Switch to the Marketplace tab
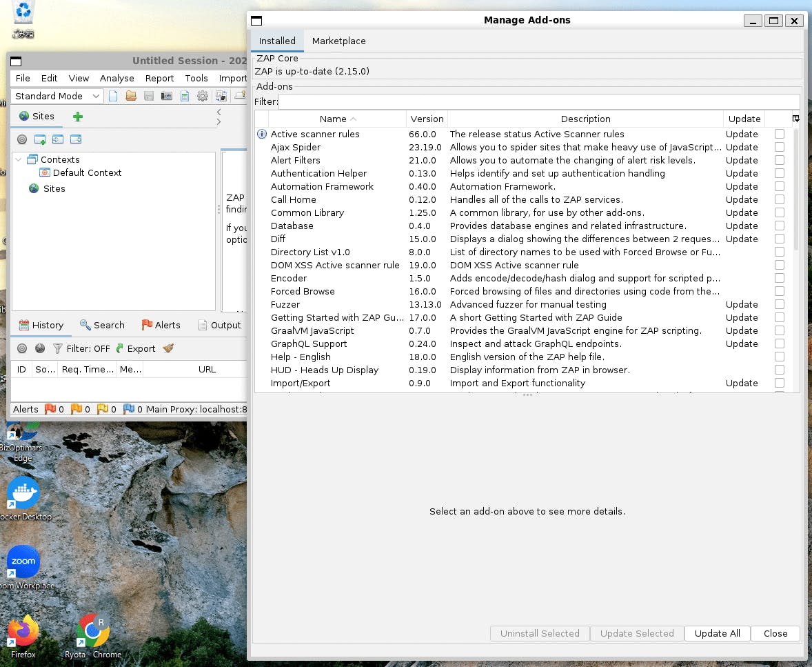This screenshot has height=667, width=812. (x=338, y=41)
